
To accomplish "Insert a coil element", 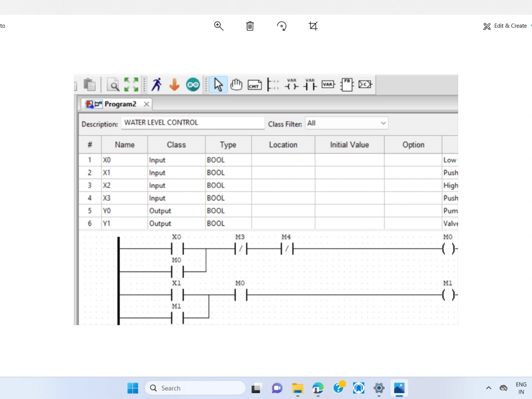I will pos(292,85).
